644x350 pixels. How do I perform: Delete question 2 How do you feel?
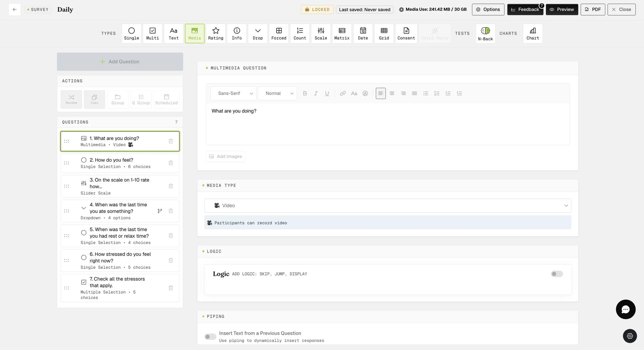pyautogui.click(x=171, y=163)
